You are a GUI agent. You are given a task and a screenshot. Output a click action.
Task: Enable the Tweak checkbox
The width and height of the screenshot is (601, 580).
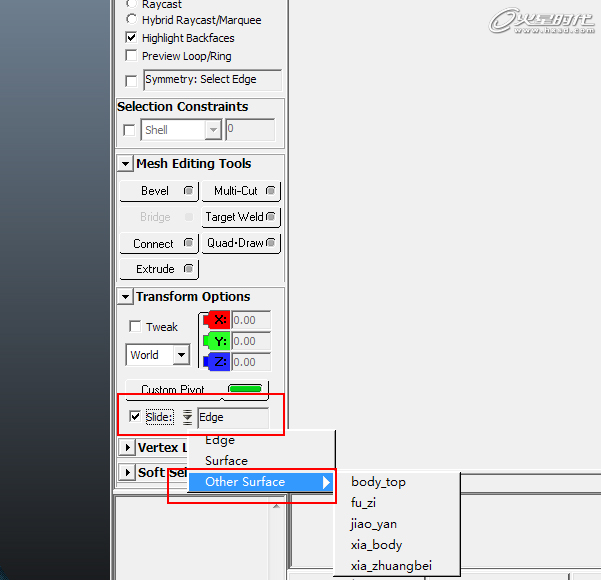pyautogui.click(x=135, y=326)
